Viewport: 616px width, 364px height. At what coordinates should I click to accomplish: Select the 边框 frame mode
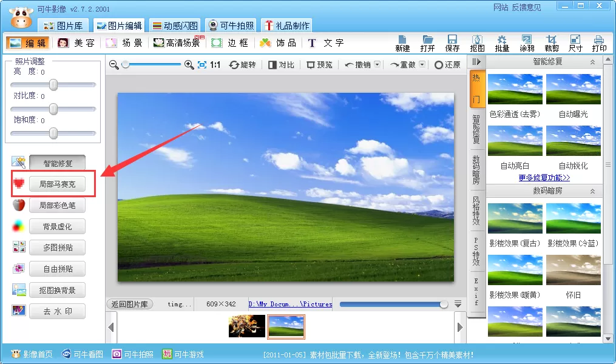[230, 43]
